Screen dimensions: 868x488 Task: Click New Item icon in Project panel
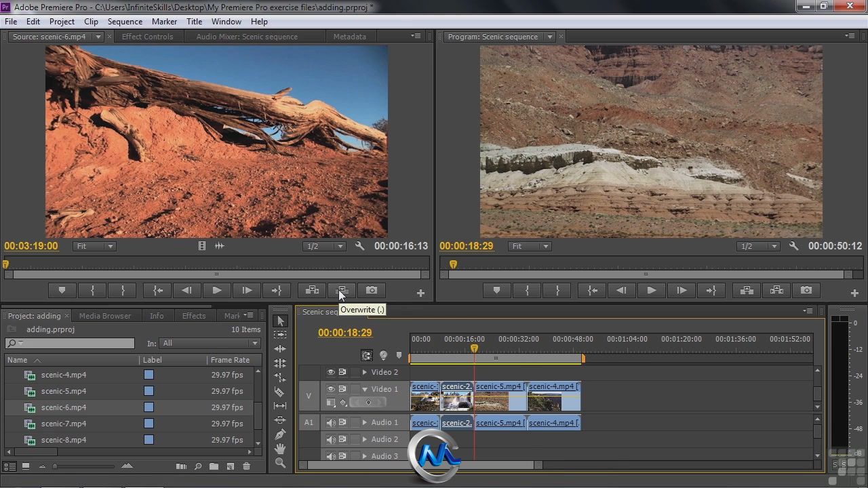pos(230,466)
